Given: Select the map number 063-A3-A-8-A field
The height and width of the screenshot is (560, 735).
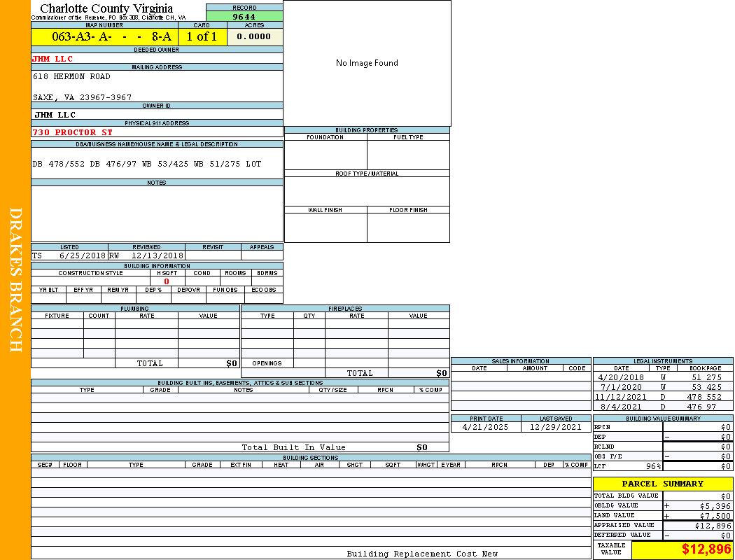Looking at the screenshot, I should [104, 37].
